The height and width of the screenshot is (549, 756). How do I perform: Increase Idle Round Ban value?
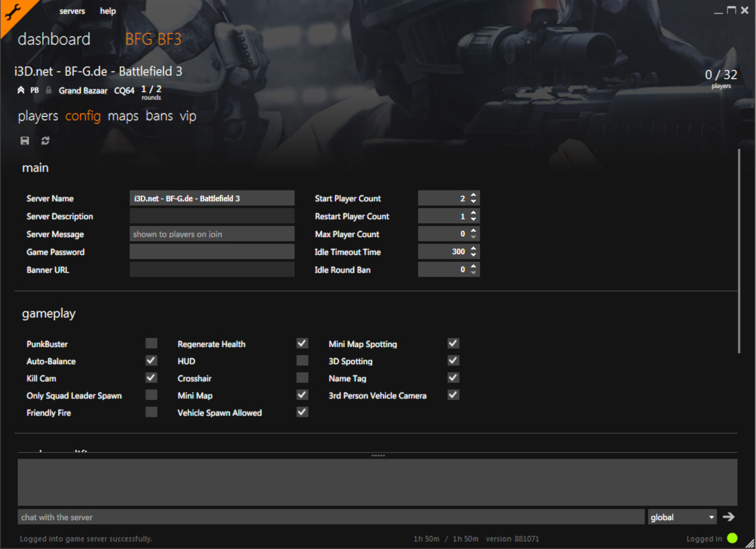pos(474,267)
